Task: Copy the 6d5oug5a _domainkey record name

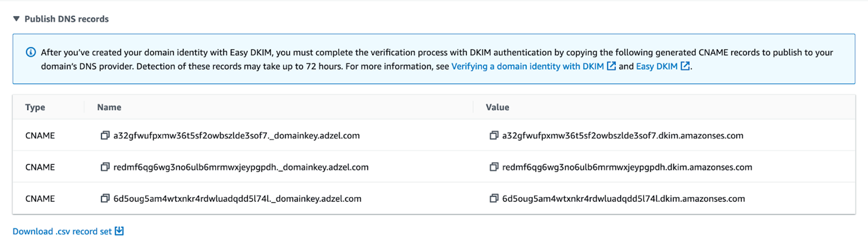Action: point(105,199)
